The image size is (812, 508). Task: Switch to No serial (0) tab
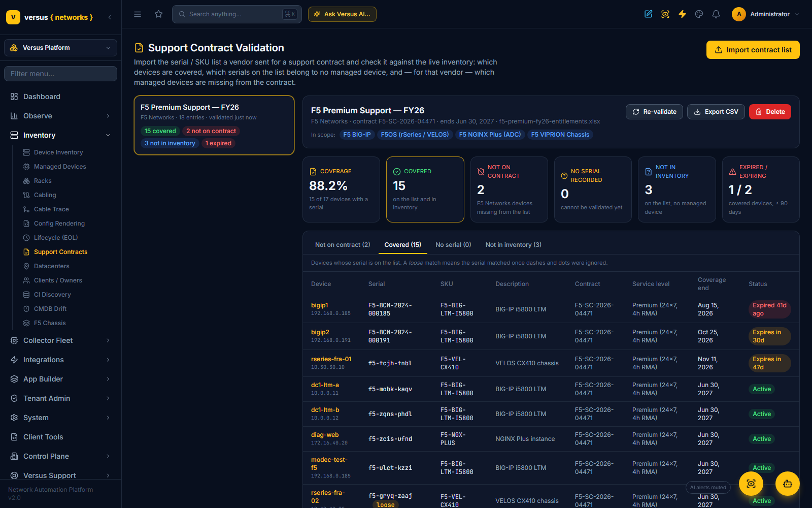pos(453,245)
